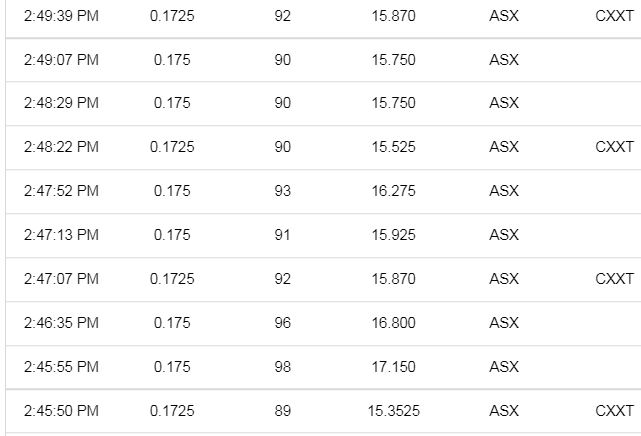Select the 16.800 value cell
Viewport: 641px width, 436px height.
pyautogui.click(x=393, y=323)
